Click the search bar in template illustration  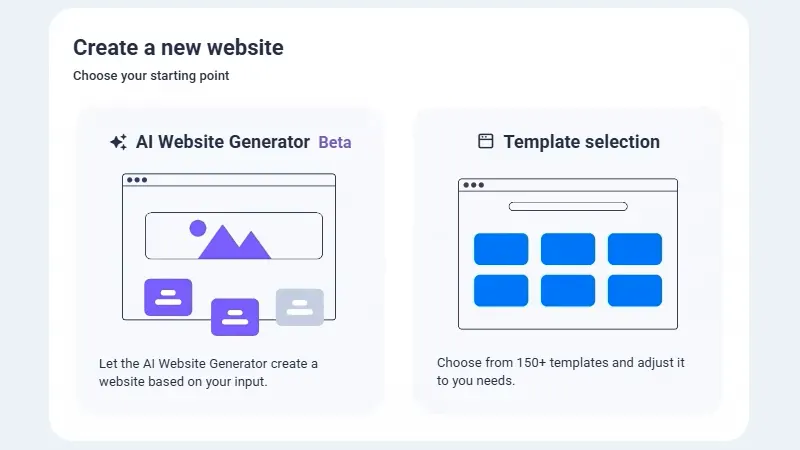click(x=567, y=207)
